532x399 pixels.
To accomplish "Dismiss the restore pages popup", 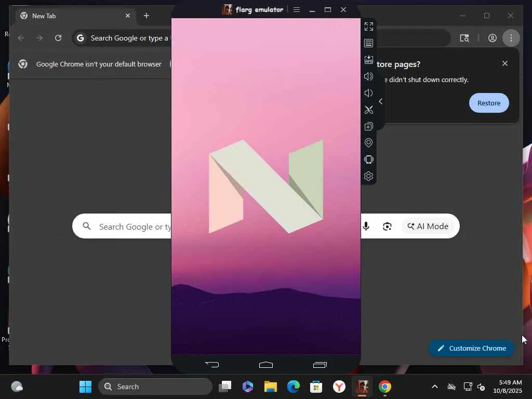I will point(505,63).
